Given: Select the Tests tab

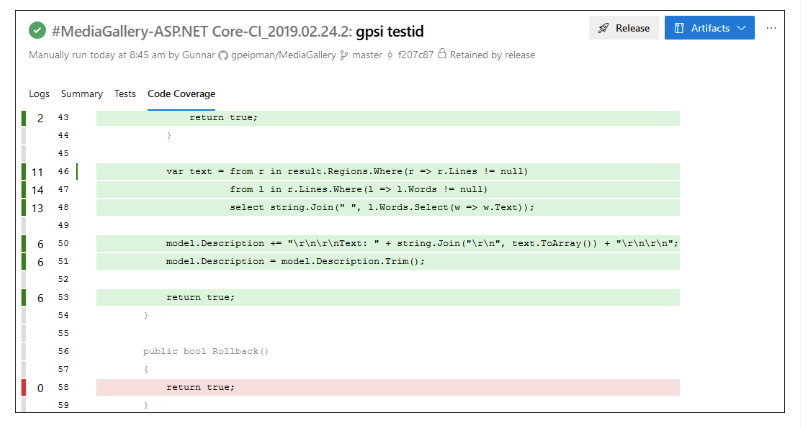Looking at the screenshot, I should point(125,93).
